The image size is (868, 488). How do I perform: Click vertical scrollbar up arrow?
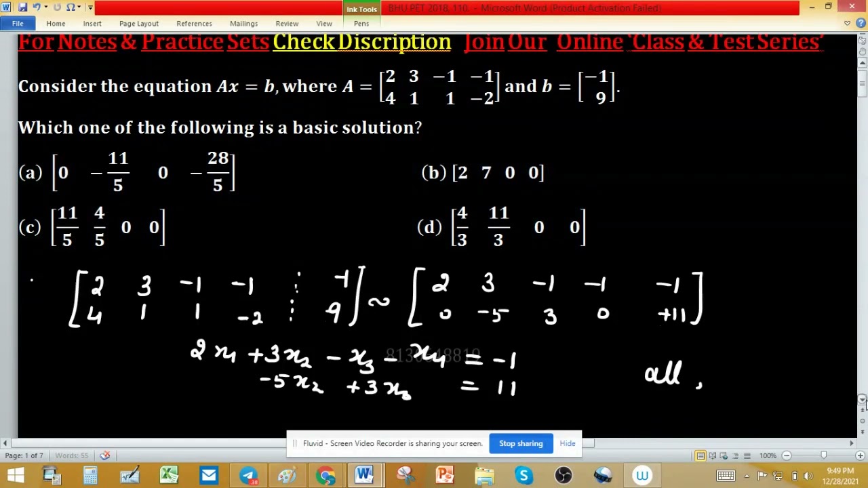pos(863,62)
